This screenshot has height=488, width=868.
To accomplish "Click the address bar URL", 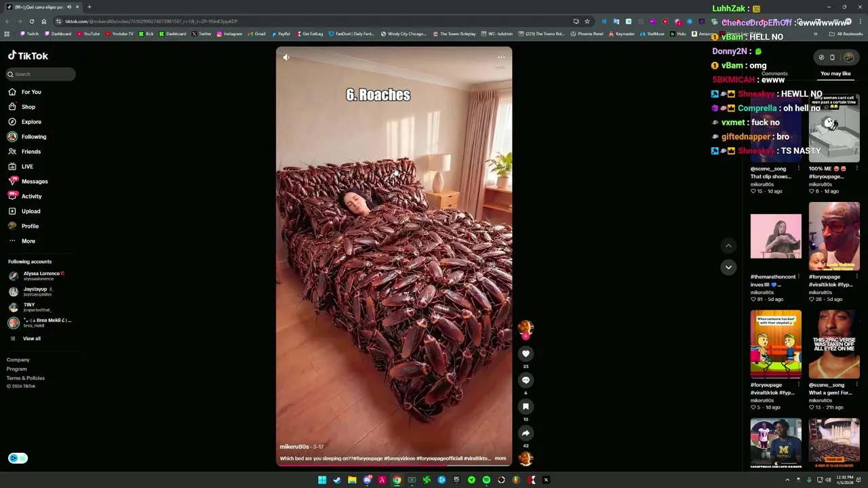I will [x=151, y=21].
